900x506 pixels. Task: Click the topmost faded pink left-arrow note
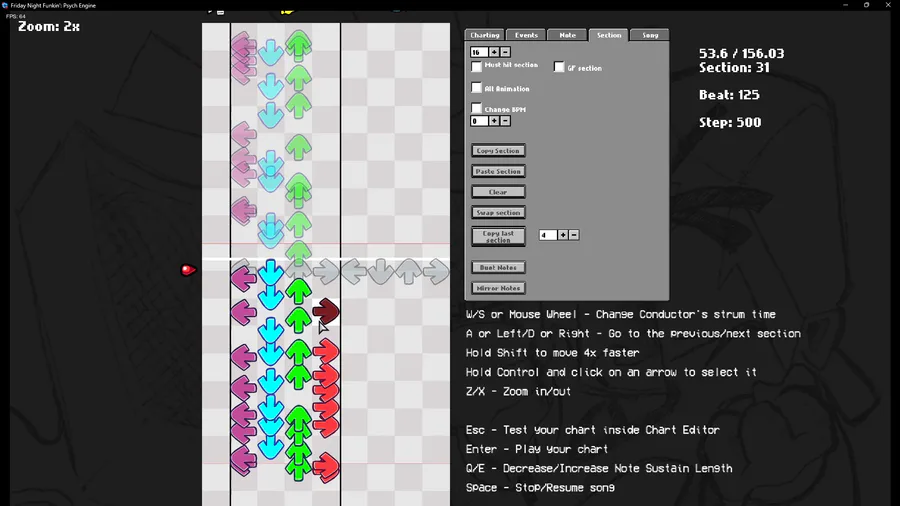243,45
